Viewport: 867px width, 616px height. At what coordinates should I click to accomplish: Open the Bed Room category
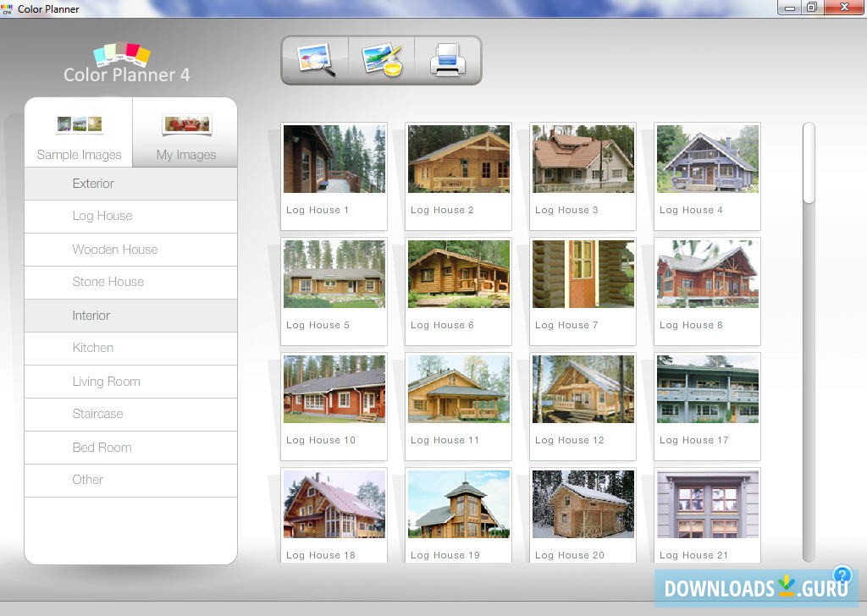(x=102, y=447)
